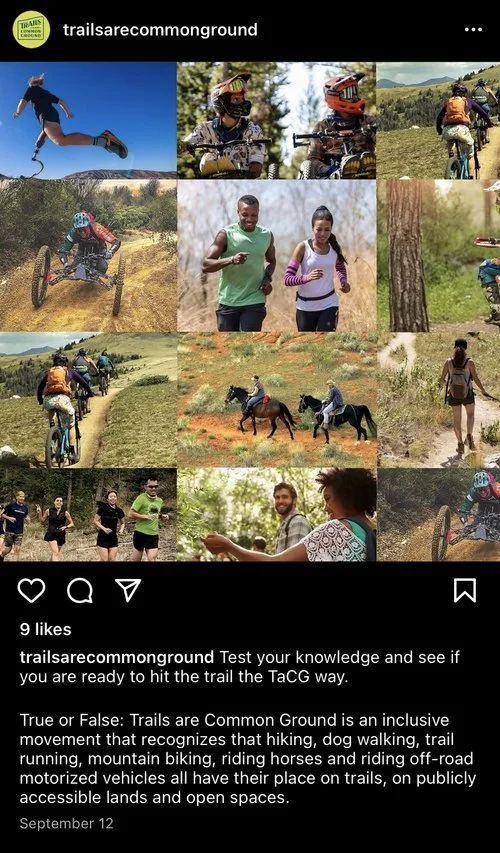This screenshot has height=853, width=500.
Task: Tap the two helmeted bikers photo
Action: point(276,120)
